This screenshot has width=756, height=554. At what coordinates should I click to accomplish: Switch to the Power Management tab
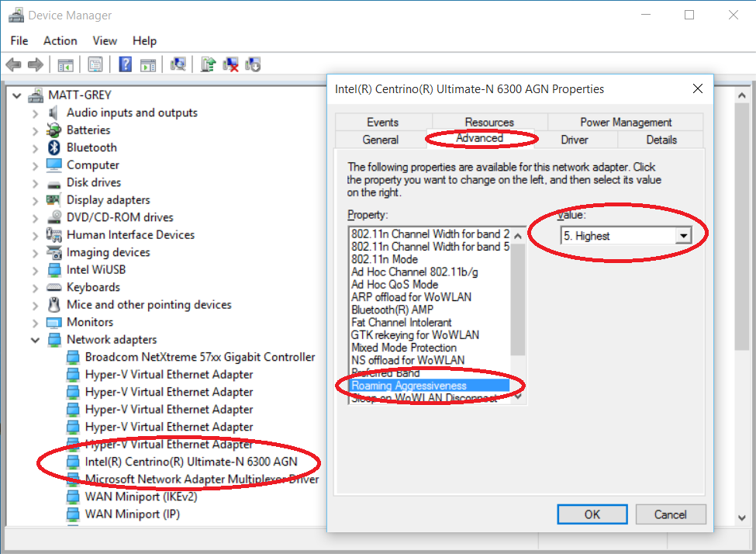[626, 122]
